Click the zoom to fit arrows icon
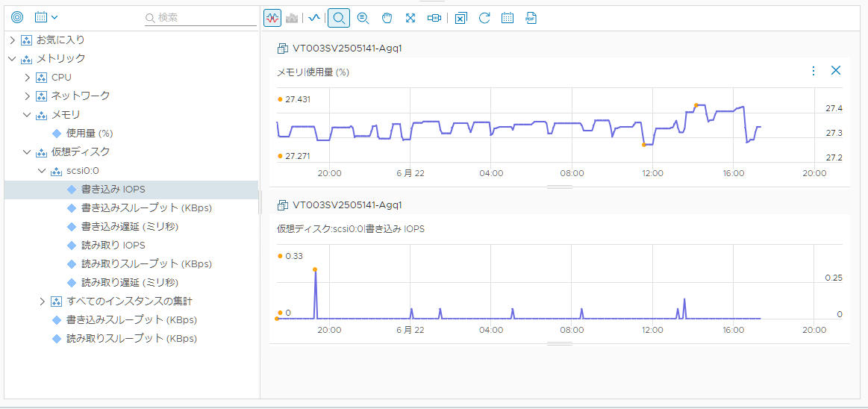The height and width of the screenshot is (409, 868). coord(410,18)
